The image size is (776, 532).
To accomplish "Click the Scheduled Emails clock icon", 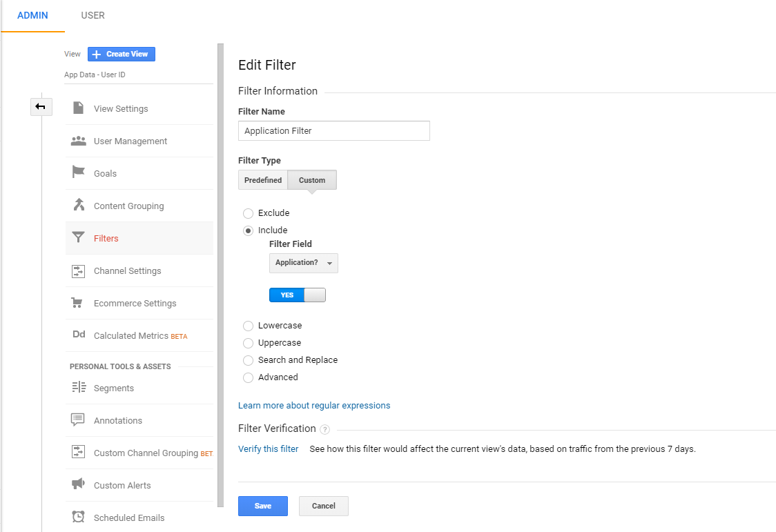I will click(x=79, y=517).
